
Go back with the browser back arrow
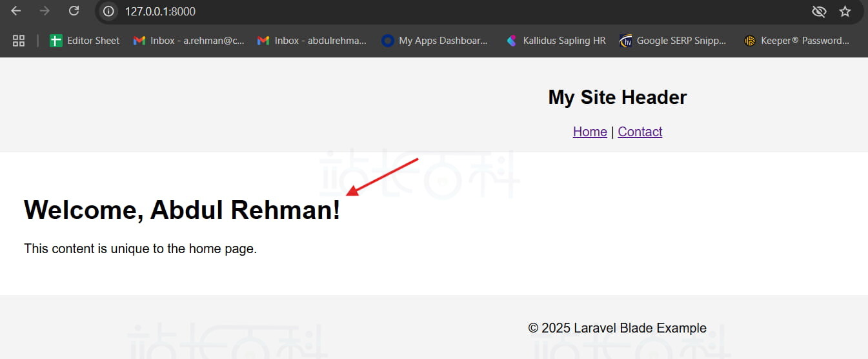coord(16,11)
